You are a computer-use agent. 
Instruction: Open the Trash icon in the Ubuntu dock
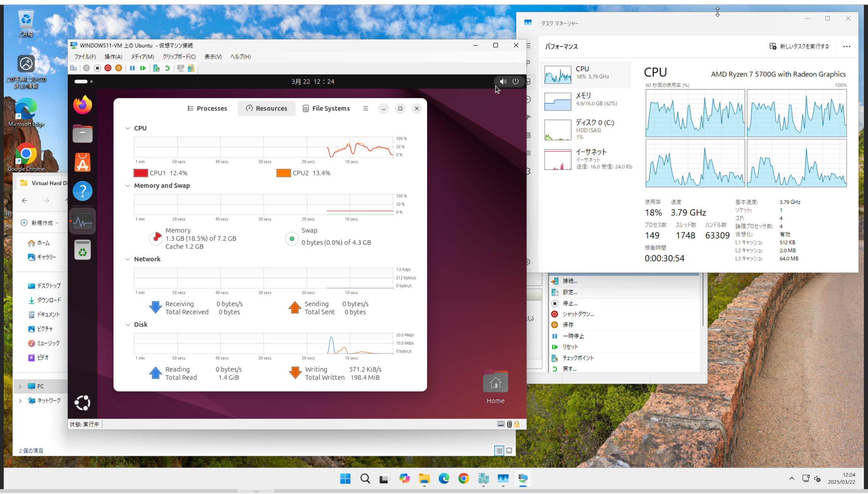click(x=82, y=250)
